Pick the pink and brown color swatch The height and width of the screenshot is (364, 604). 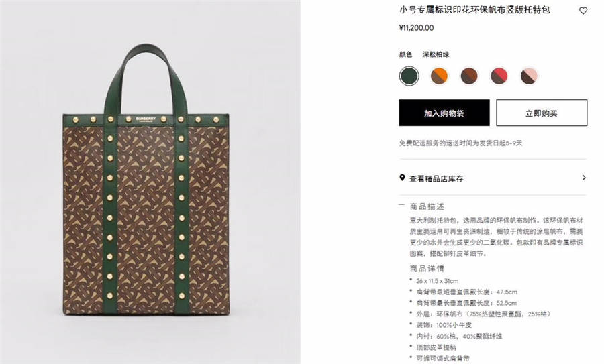[529, 76]
